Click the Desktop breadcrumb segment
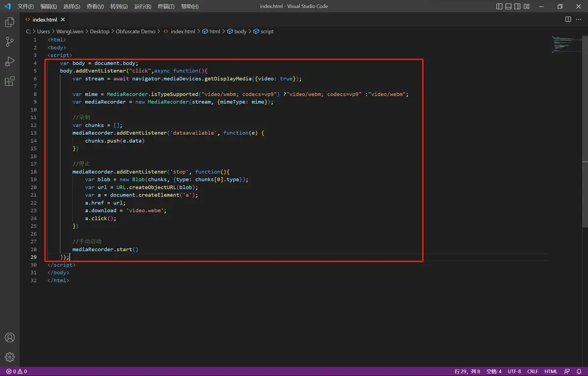 [100, 31]
